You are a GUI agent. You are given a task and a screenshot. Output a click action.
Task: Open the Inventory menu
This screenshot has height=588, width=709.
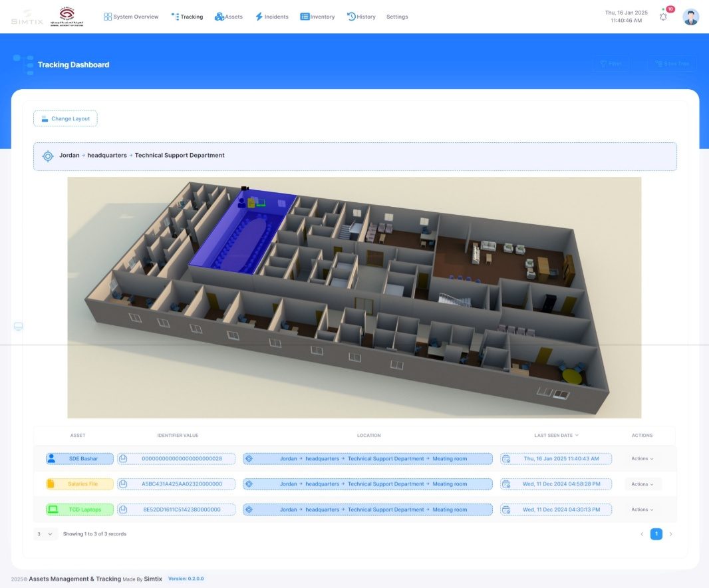317,17
